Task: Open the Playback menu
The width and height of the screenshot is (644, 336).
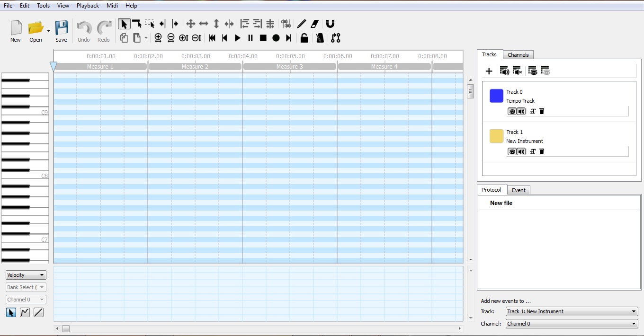Action: click(x=88, y=6)
